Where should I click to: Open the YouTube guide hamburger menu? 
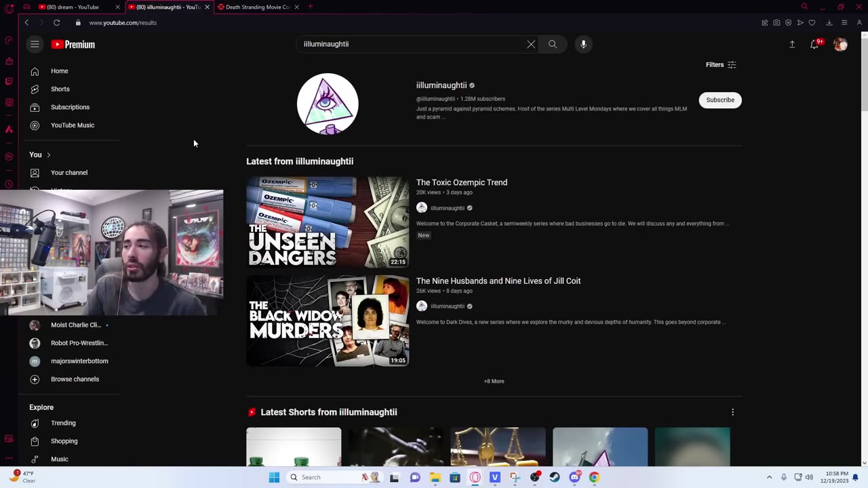tap(35, 44)
